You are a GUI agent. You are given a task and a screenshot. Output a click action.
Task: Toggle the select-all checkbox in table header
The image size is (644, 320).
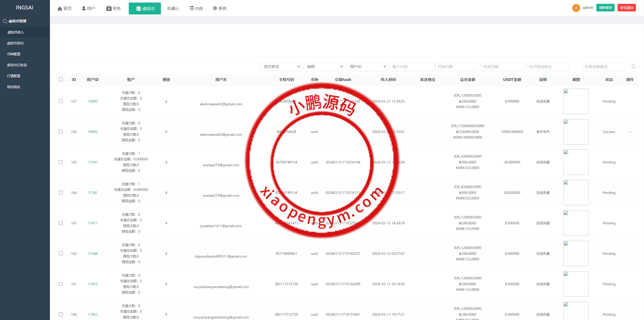point(61,79)
